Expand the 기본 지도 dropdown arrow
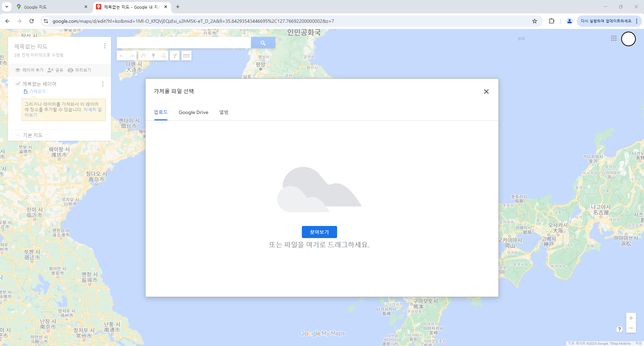Viewport: 644px width, 346px height. (x=18, y=135)
